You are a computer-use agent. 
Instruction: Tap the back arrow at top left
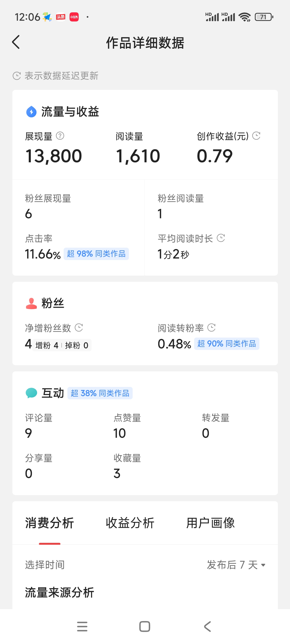[x=16, y=42]
